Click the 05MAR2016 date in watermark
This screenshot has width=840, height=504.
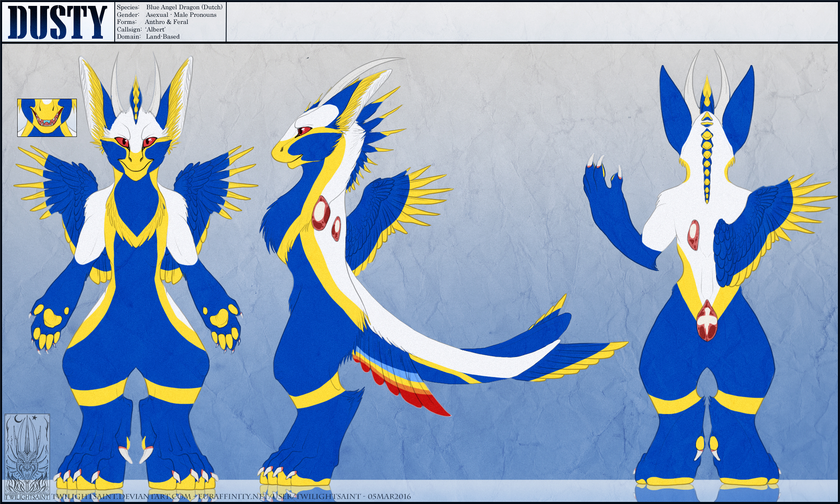[389, 497]
